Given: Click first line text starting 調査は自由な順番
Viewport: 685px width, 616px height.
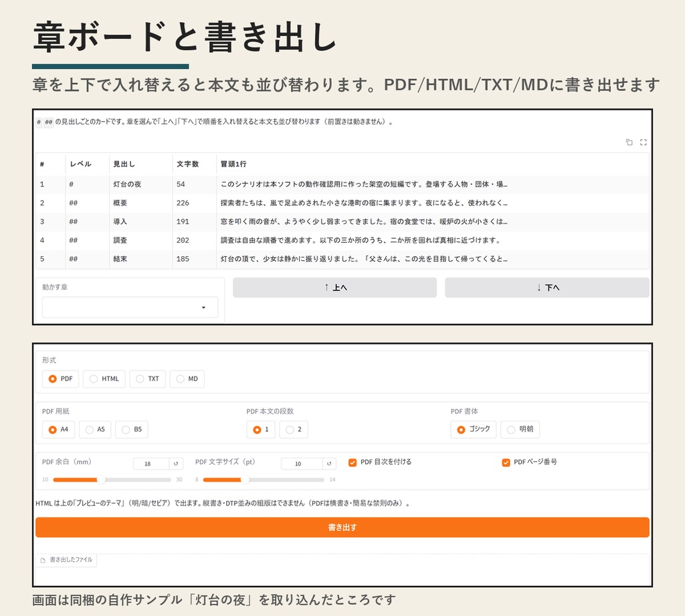Looking at the screenshot, I should point(361,240).
